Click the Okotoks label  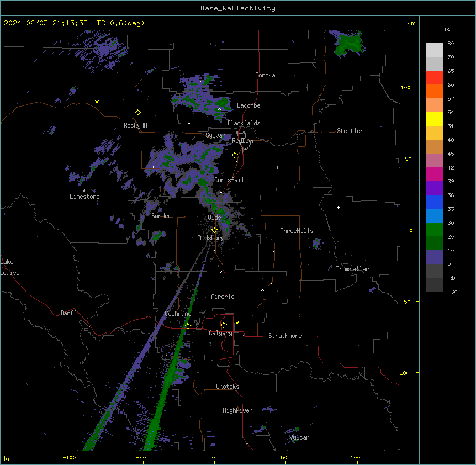[228, 387]
